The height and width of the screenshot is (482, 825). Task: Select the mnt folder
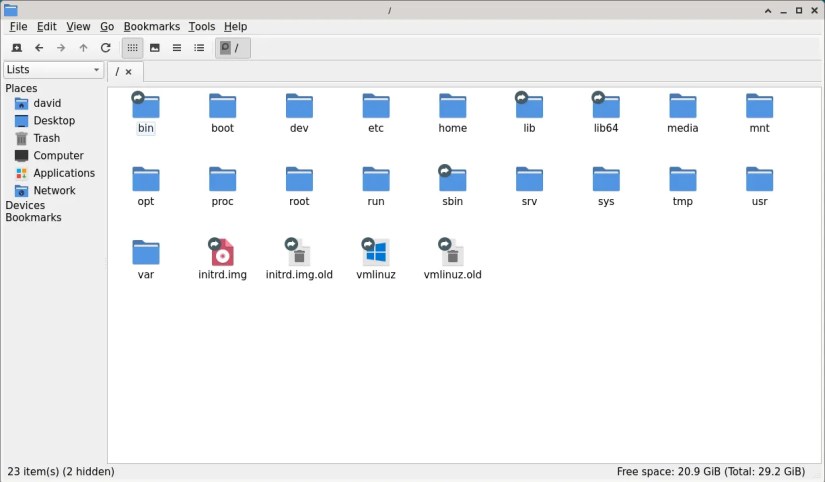pos(760,113)
